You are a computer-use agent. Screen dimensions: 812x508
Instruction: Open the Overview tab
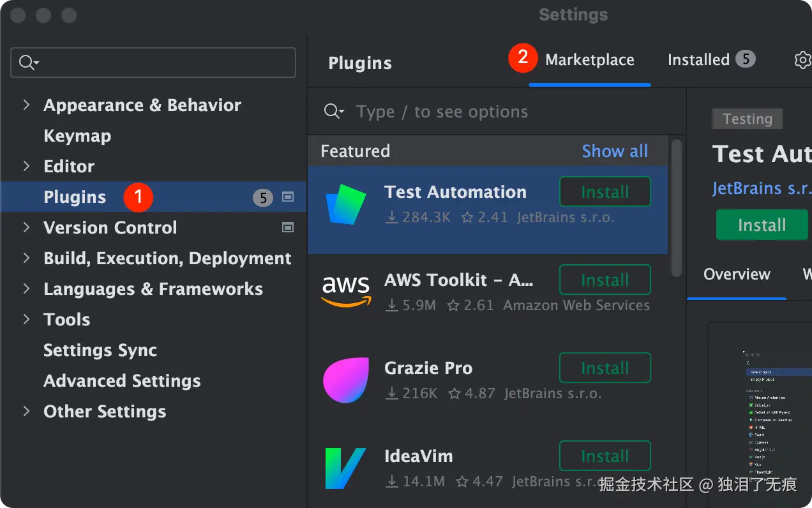pyautogui.click(x=737, y=274)
